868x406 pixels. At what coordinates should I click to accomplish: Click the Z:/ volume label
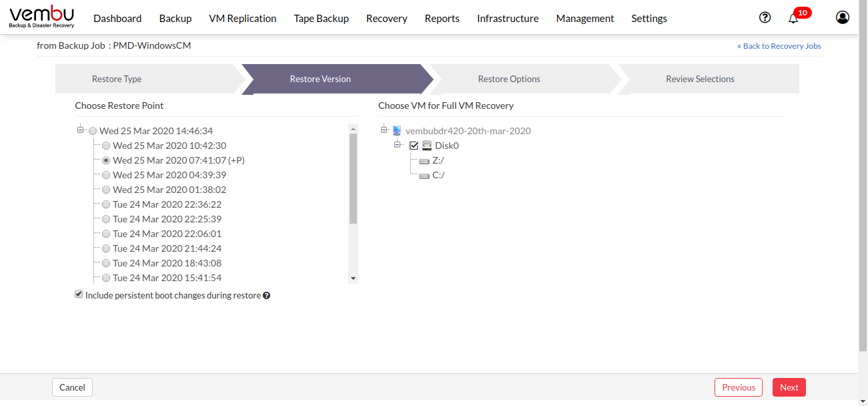438,160
